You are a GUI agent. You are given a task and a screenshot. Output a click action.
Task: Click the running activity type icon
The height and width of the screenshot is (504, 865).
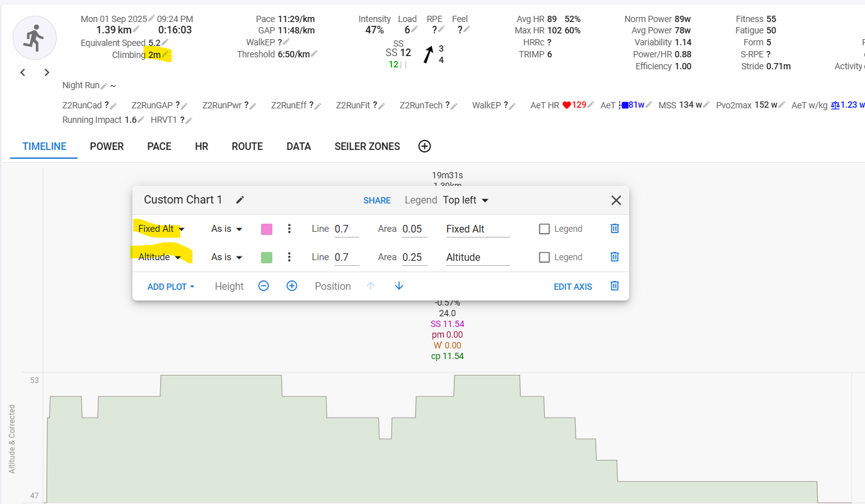(x=35, y=38)
